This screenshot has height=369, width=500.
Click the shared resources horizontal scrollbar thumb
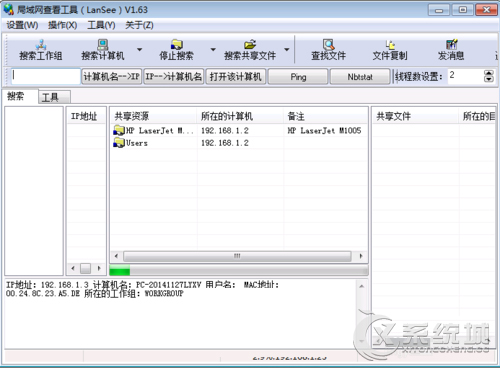click(237, 256)
